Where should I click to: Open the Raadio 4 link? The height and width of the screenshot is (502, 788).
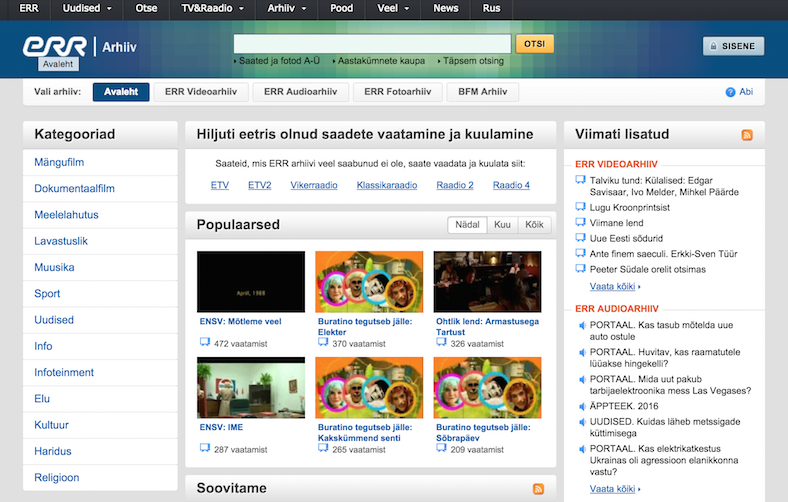tap(511, 185)
